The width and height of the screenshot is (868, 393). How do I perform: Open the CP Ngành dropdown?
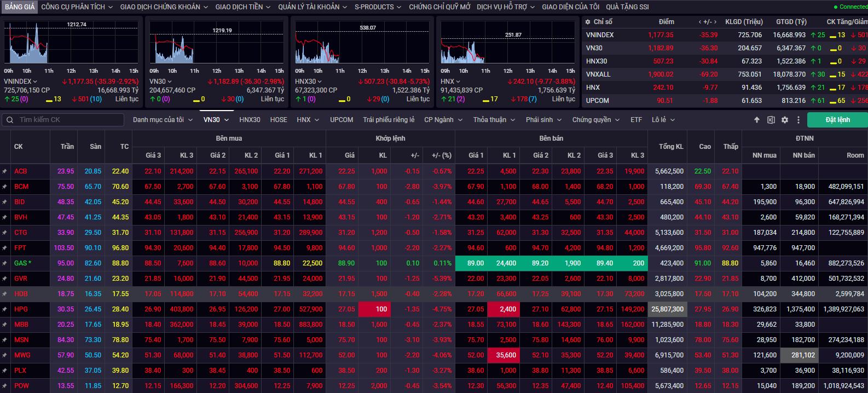(443, 120)
